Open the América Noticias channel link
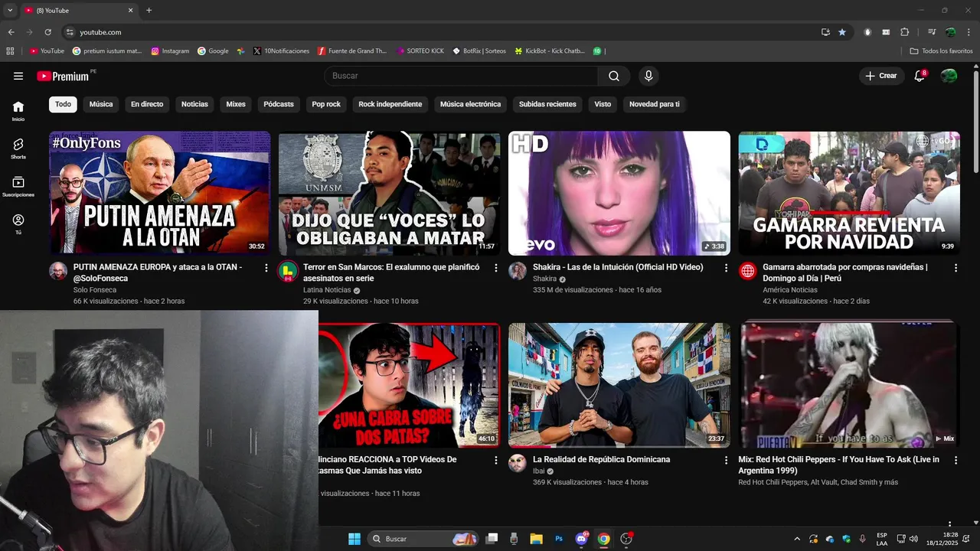 tap(790, 290)
